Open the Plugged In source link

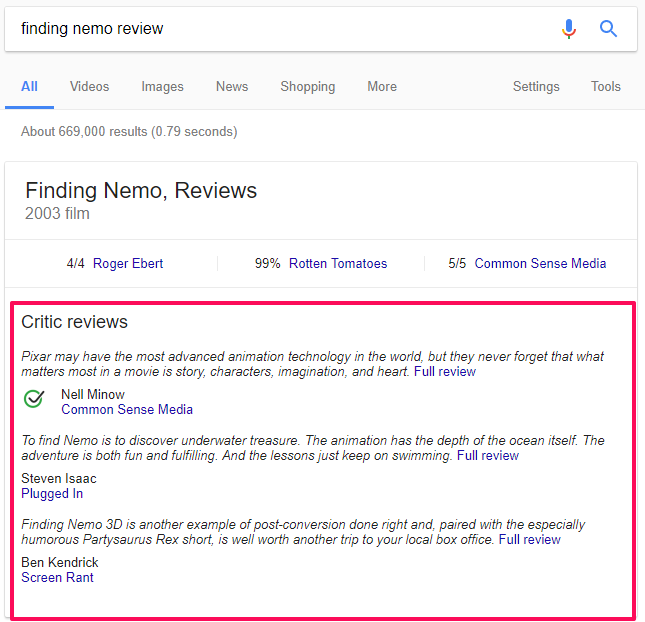pyautogui.click(x=52, y=493)
